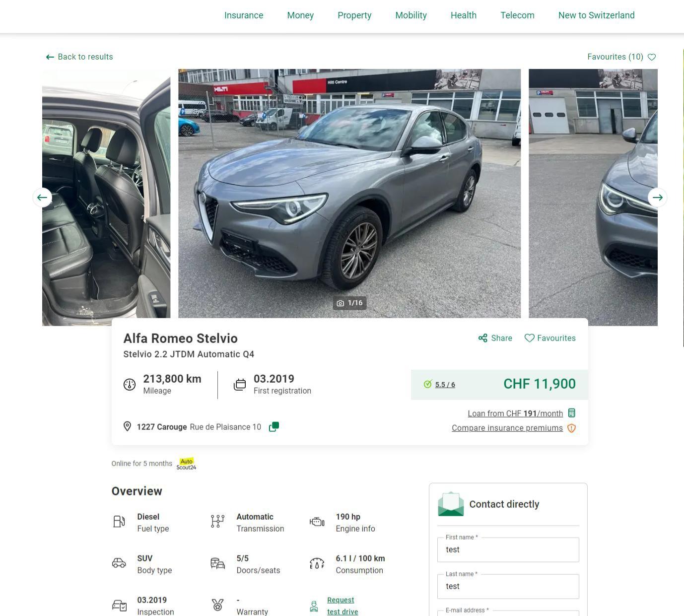Go to previous photo with left arrow
684x616 pixels.
pos(42,198)
